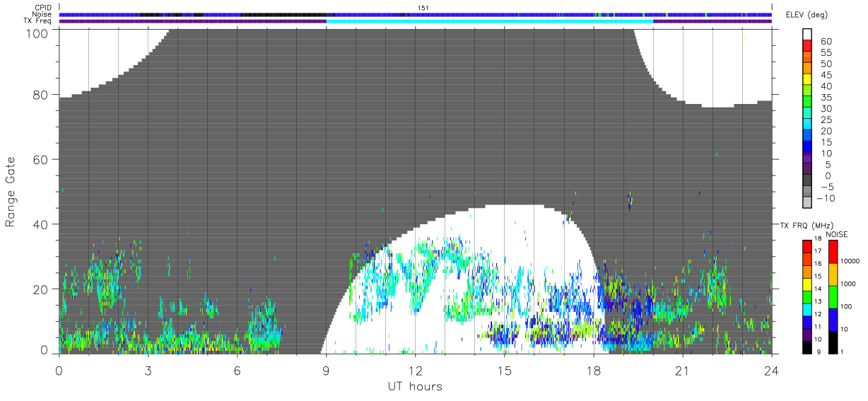Click the 60 label on ELEV legend
Image resolution: width=868 pixels, height=401 pixels.
tap(826, 42)
